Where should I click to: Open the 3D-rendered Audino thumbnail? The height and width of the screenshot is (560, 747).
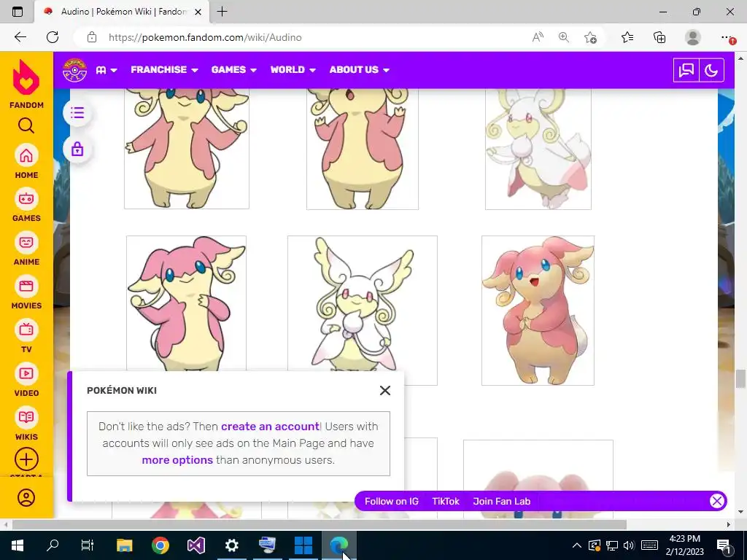tap(538, 311)
